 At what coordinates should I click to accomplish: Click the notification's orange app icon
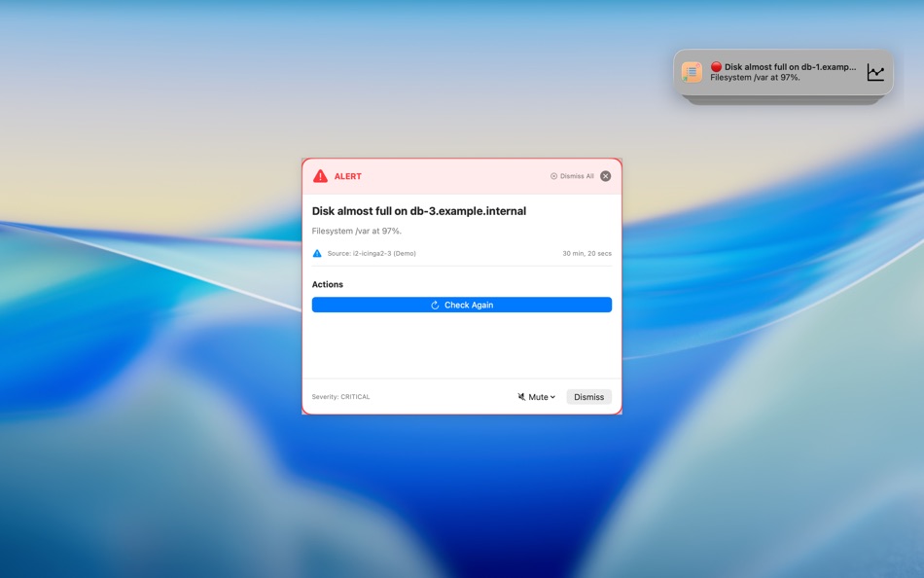pos(692,71)
